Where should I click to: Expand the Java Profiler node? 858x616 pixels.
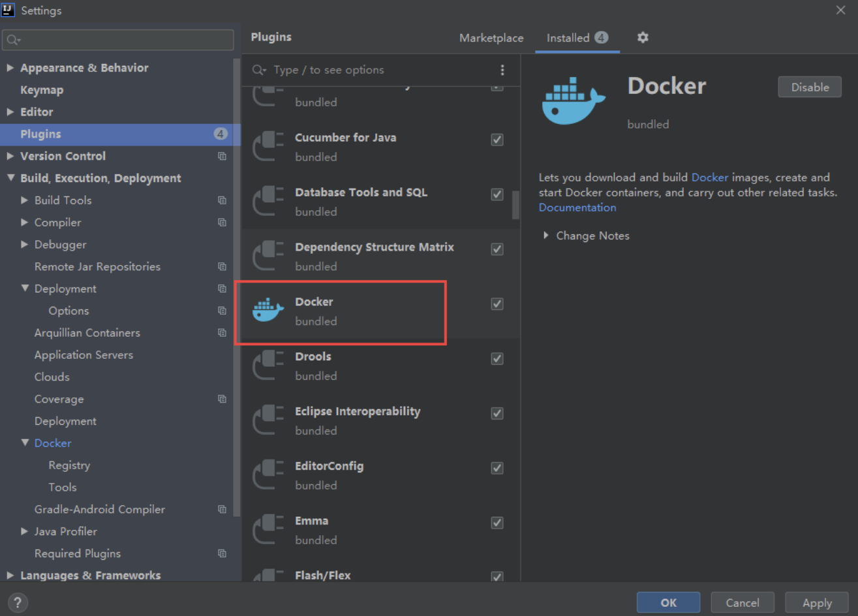24,531
